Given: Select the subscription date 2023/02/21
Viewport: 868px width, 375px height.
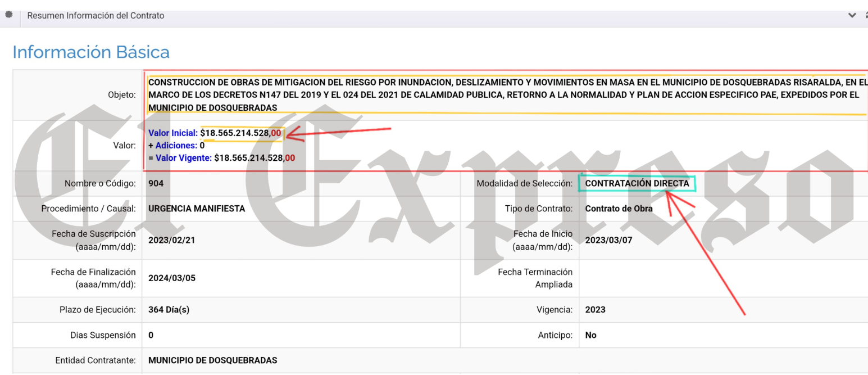Looking at the screenshot, I should pos(172,240).
